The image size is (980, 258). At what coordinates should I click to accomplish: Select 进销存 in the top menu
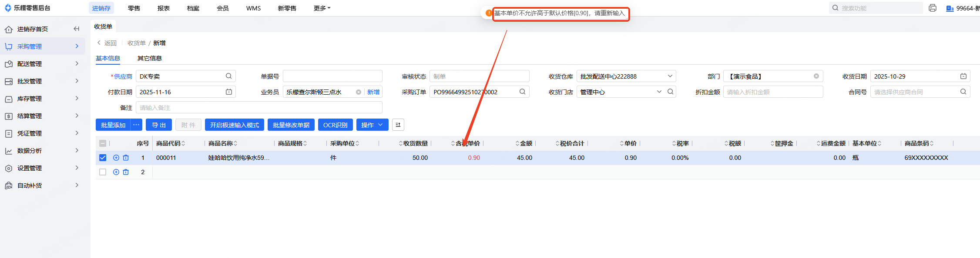click(101, 8)
